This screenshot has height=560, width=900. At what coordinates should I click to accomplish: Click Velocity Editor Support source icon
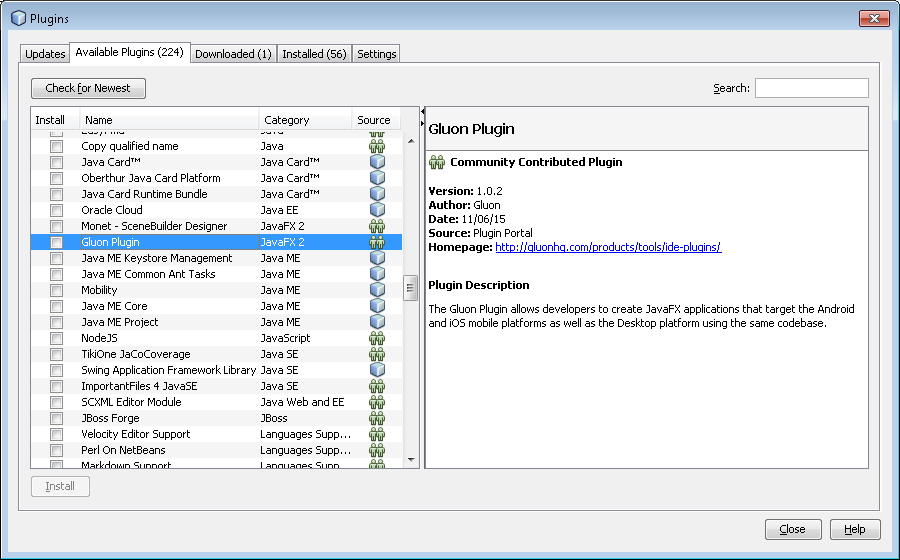pyautogui.click(x=377, y=434)
